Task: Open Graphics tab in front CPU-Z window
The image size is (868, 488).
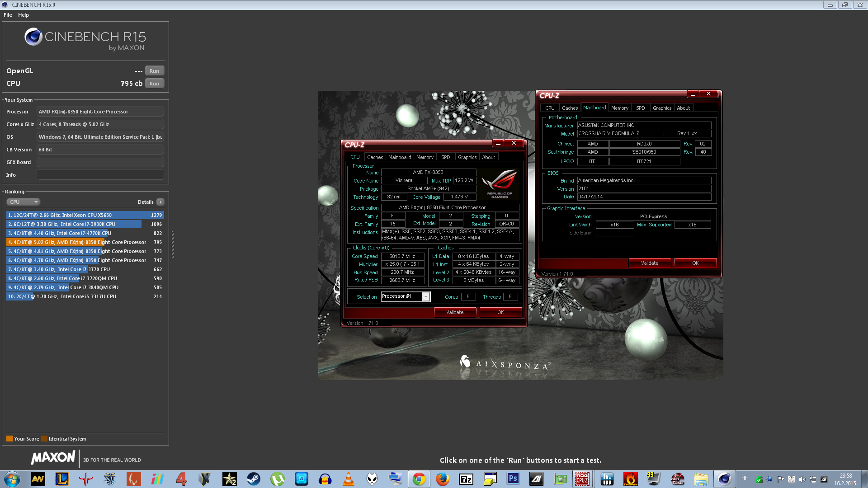Action: [x=467, y=157]
